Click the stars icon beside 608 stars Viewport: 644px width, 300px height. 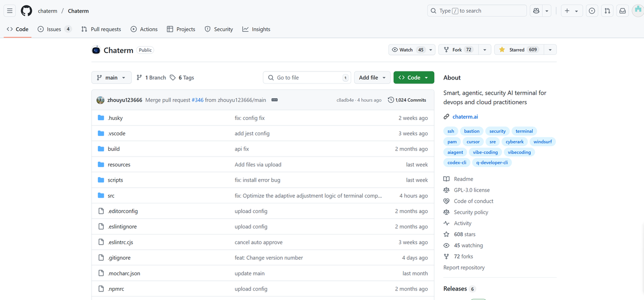446,235
